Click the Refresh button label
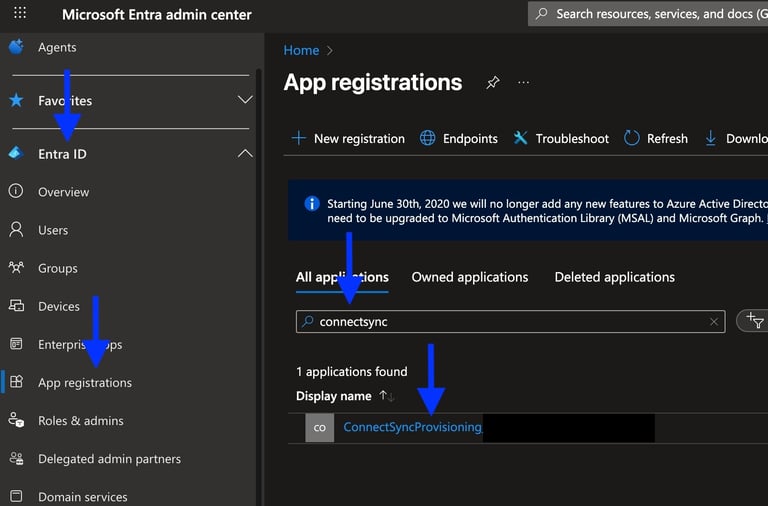Screen dimensions: 768x506 tap(667, 139)
